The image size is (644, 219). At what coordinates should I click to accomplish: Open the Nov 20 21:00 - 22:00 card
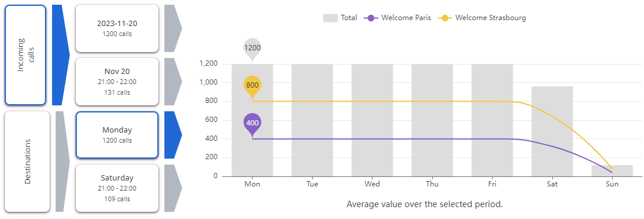[x=117, y=81]
